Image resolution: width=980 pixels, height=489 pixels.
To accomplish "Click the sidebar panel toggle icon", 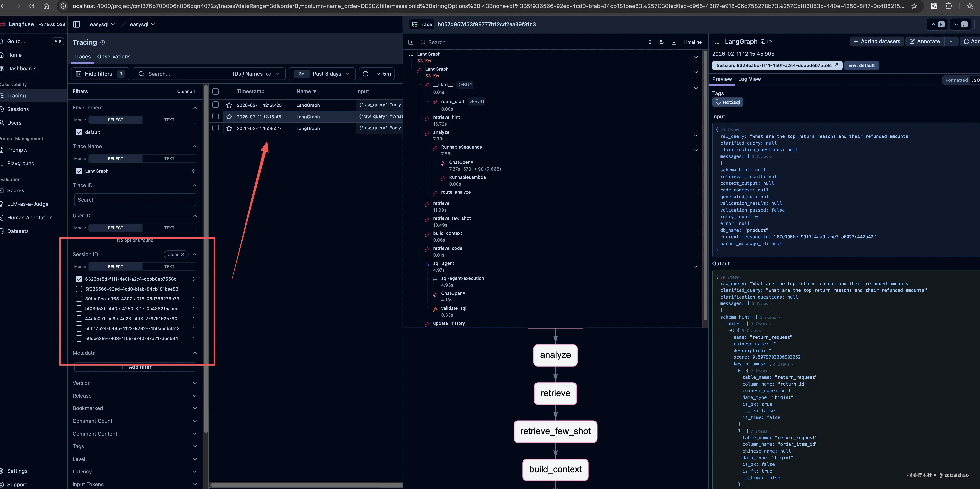I will 77,24.
